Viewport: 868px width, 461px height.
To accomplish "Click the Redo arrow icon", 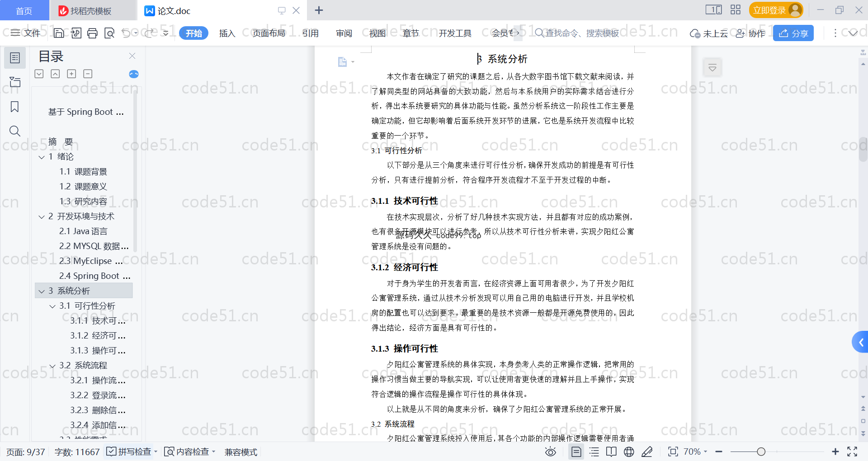I will click(x=149, y=33).
